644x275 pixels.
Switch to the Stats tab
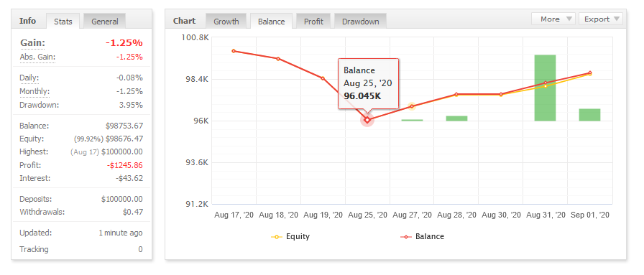coord(63,22)
